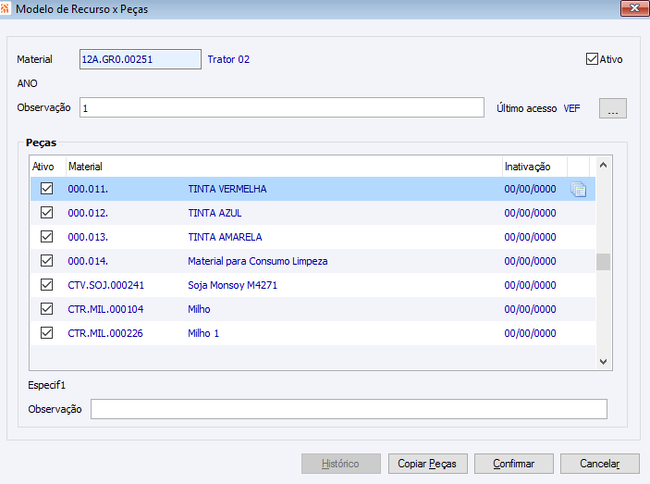This screenshot has width=650, height=484.
Task: Click the Trator 02 material name
Action: (228, 59)
